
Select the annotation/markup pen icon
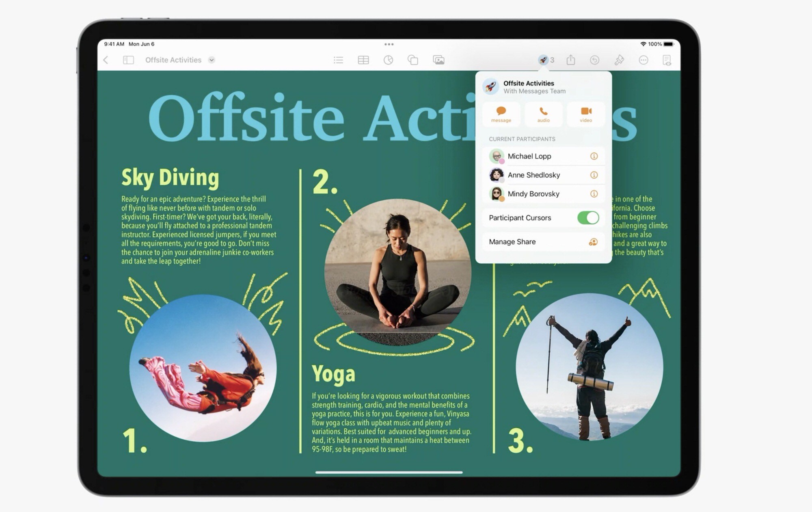pyautogui.click(x=619, y=59)
